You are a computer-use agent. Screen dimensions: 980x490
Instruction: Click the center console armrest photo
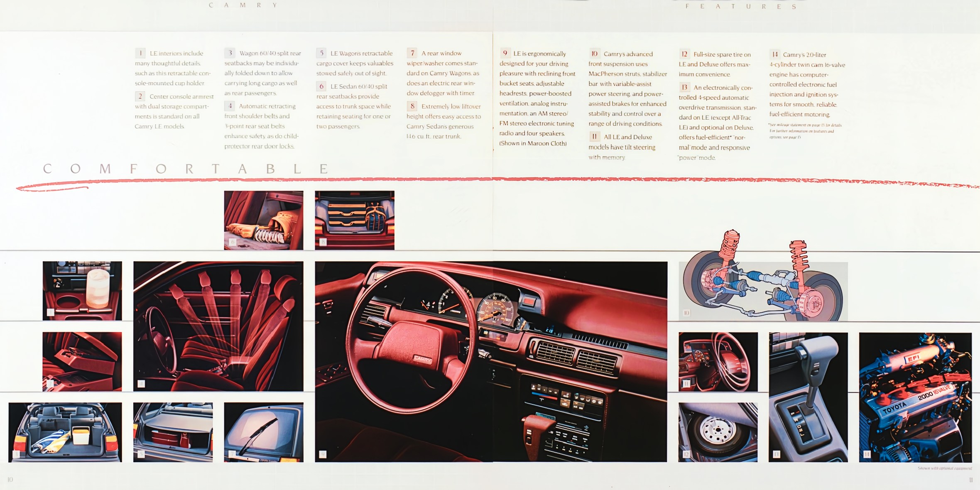tap(82, 361)
